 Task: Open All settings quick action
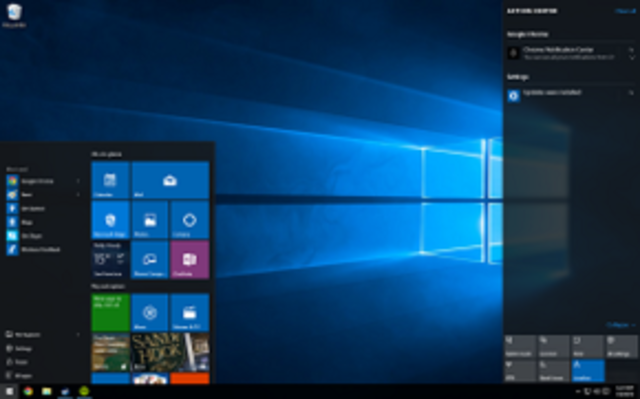pos(622,346)
